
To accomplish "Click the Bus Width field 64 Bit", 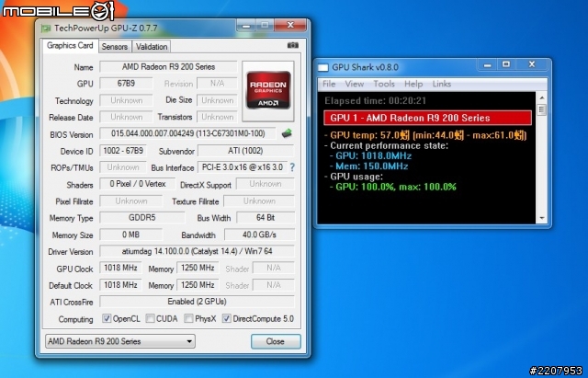I will pyautogui.click(x=266, y=218).
